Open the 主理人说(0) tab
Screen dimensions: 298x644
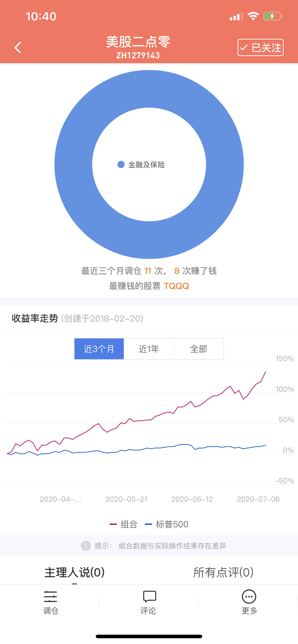click(x=74, y=572)
